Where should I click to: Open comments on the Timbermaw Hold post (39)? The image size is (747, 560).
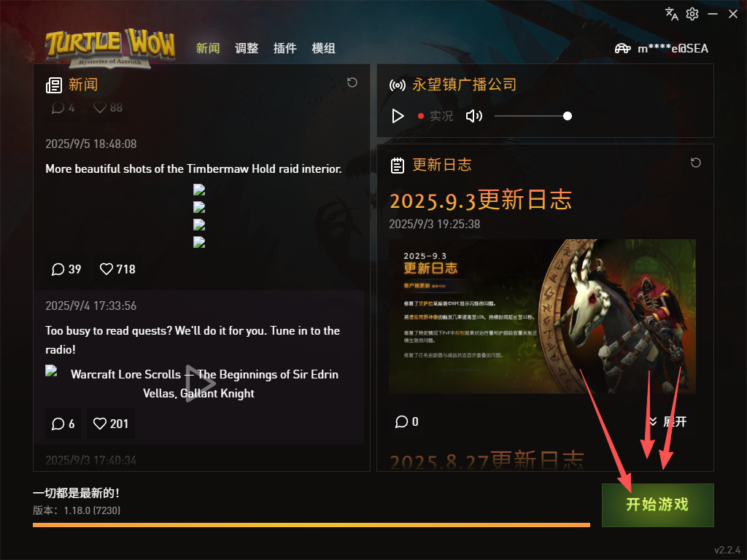66,269
